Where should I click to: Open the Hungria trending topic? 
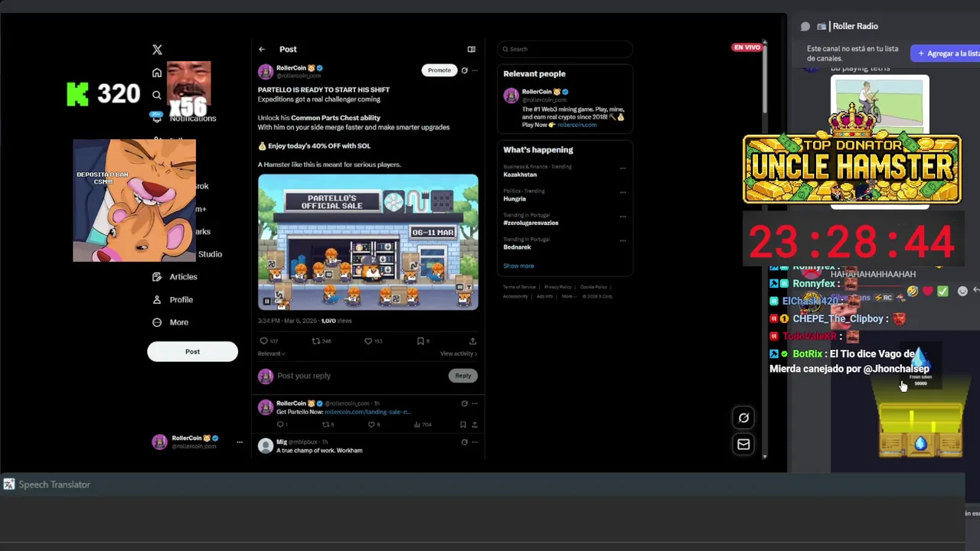(x=514, y=199)
